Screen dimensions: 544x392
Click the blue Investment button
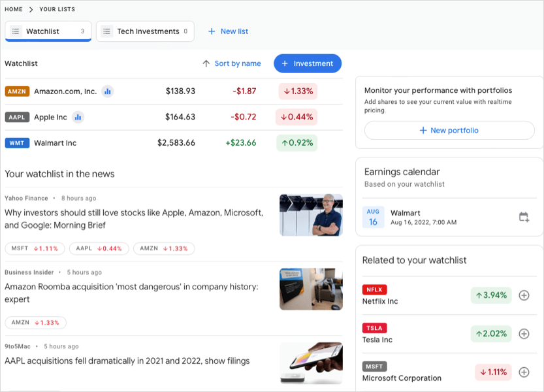click(308, 63)
